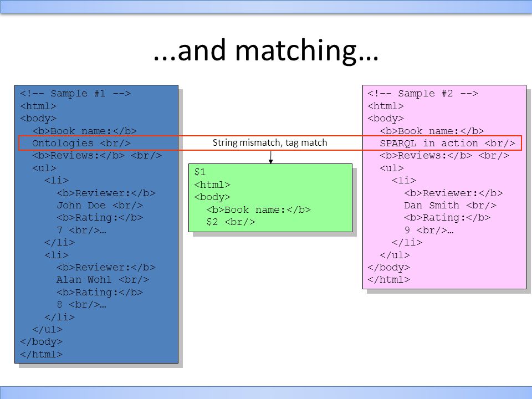The image size is (532, 399).
Task: Click '<b>Reviewer:</b>' above Dan Smith
Action: tap(454, 193)
